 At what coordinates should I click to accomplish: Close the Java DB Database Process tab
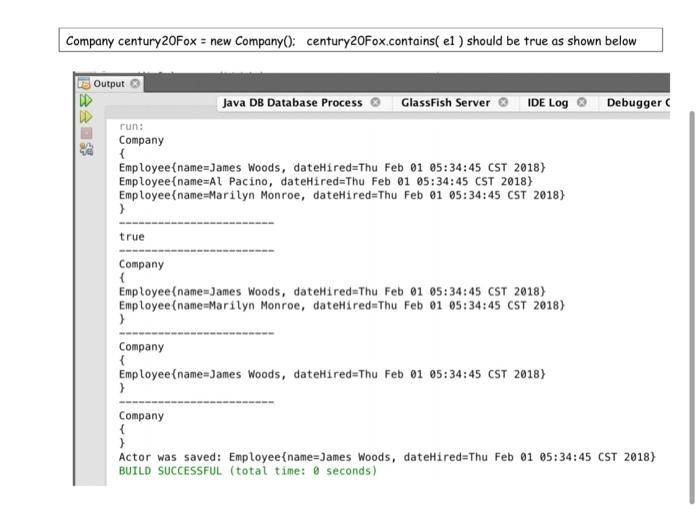click(375, 102)
